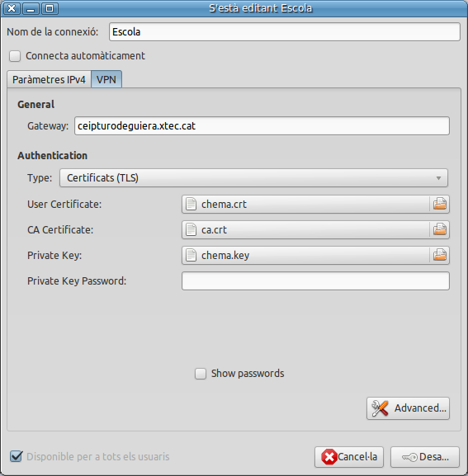This screenshot has width=468, height=476.
Task: Expand the authentication Type dropdown arrow
Action: click(438, 178)
